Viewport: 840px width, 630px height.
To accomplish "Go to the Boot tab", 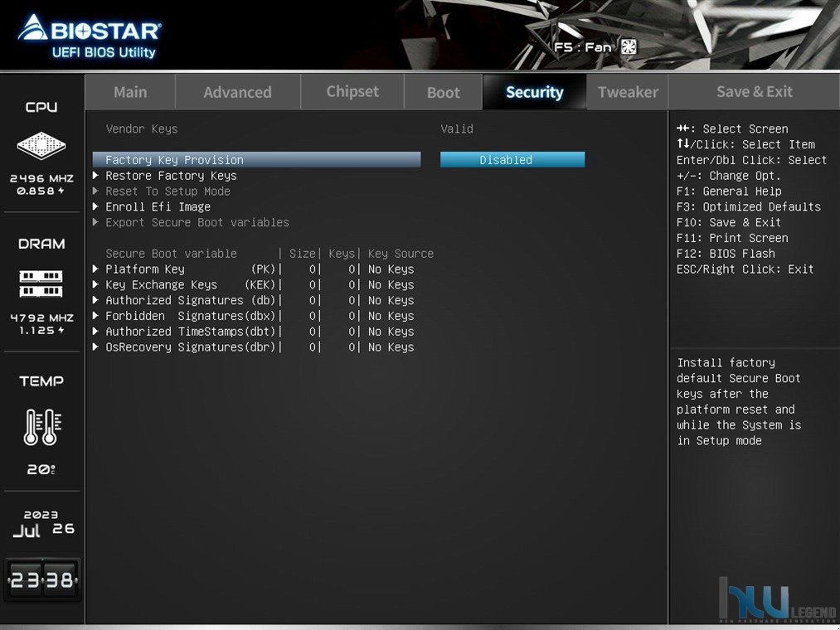I will coord(444,92).
